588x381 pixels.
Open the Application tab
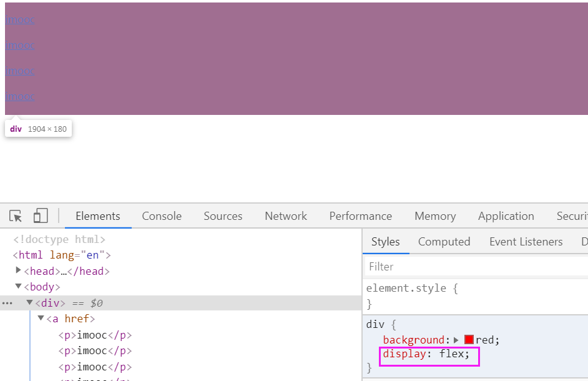coord(506,216)
